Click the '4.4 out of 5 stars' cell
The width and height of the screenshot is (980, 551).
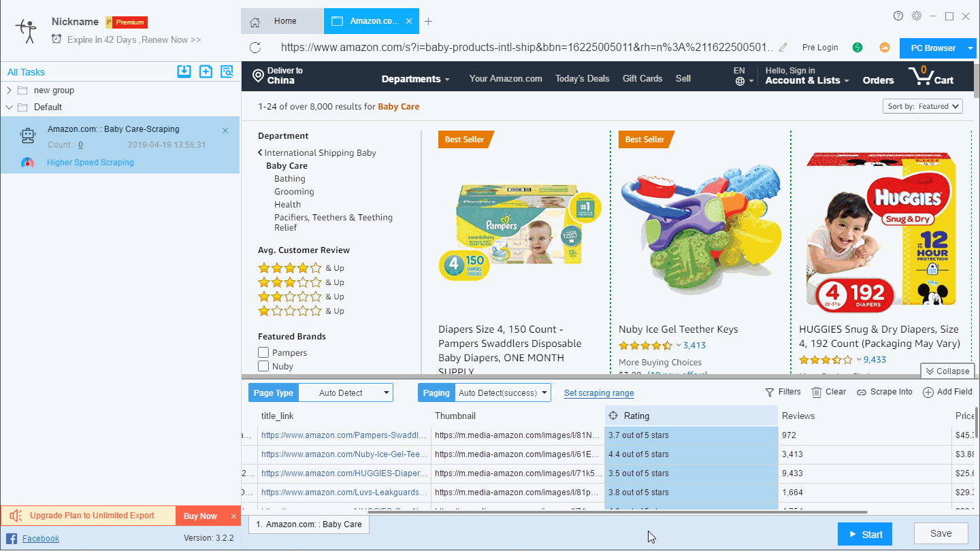click(691, 454)
